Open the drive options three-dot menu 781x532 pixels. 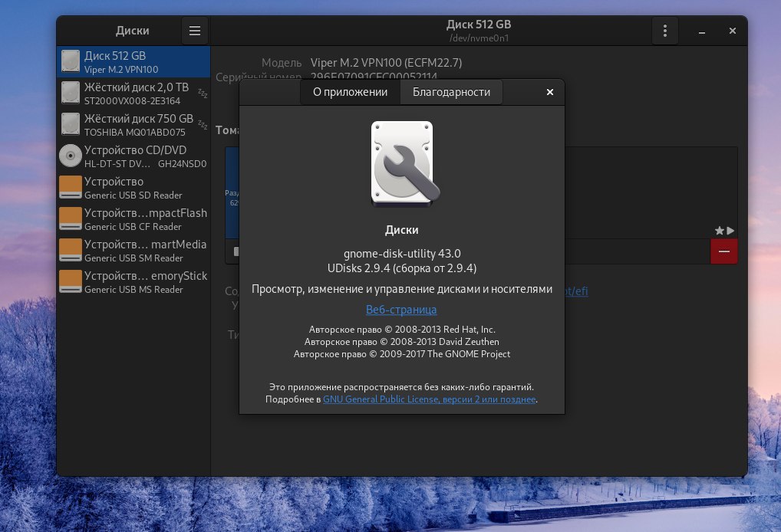(x=664, y=31)
